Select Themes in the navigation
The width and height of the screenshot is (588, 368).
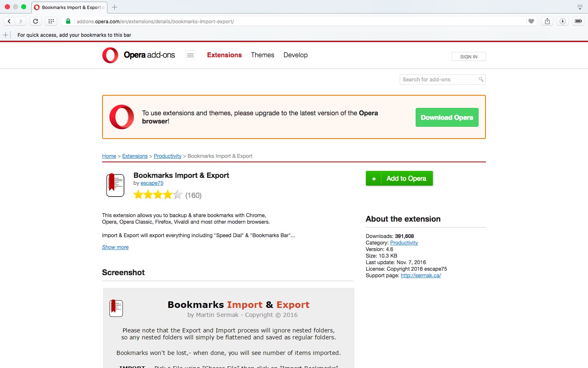[263, 55]
